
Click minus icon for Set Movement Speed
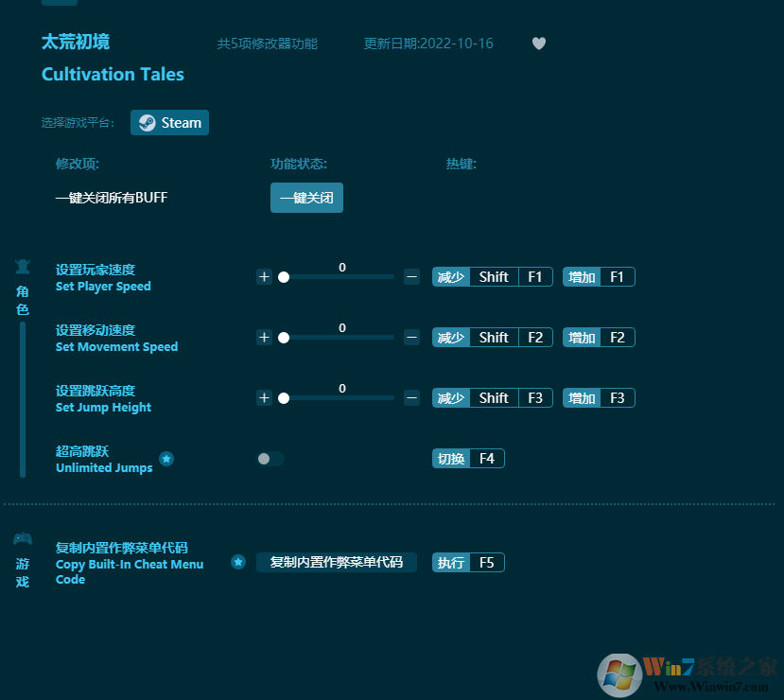(x=411, y=337)
